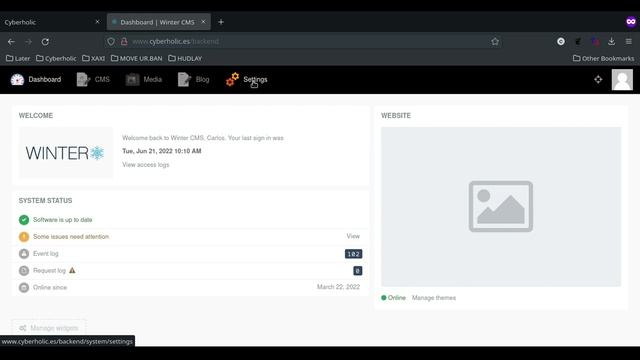Open the Blog section

coord(193,80)
